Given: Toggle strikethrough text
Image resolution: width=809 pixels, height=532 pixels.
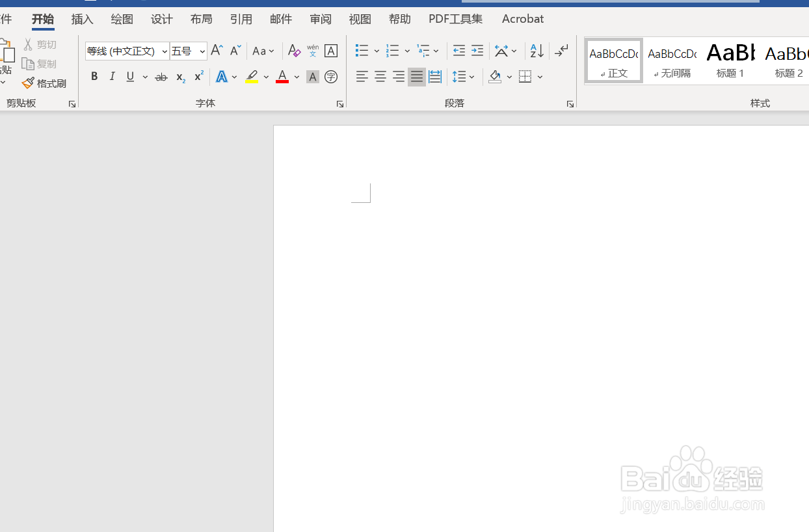Looking at the screenshot, I should [161, 77].
